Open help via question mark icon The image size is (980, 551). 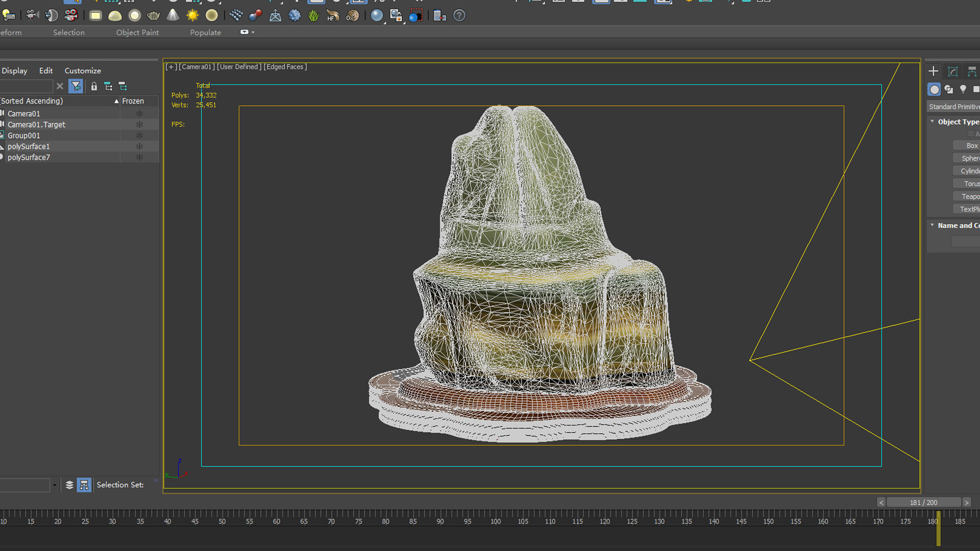459,15
